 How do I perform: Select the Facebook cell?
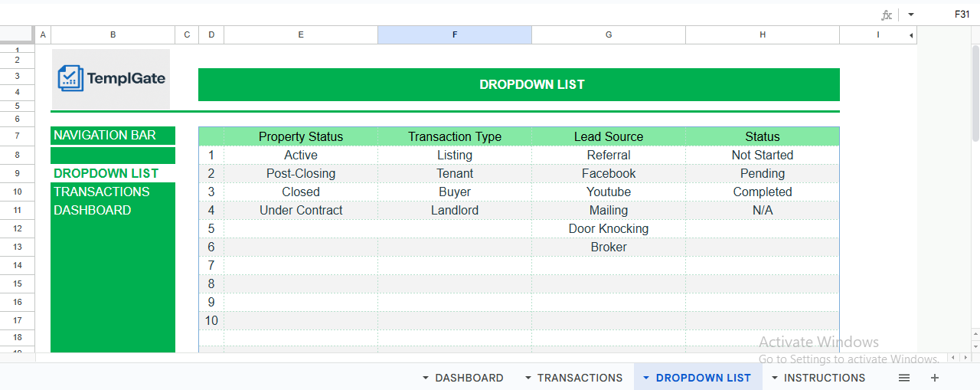(x=609, y=173)
